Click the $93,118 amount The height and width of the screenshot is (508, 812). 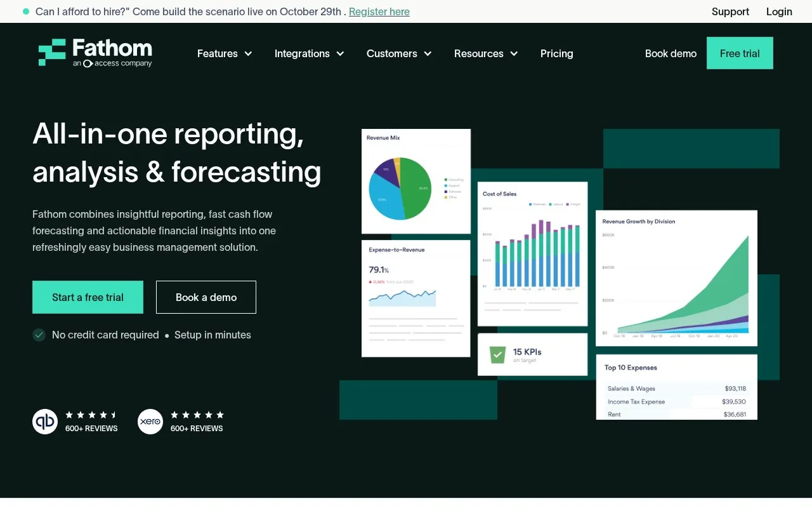[x=735, y=389]
